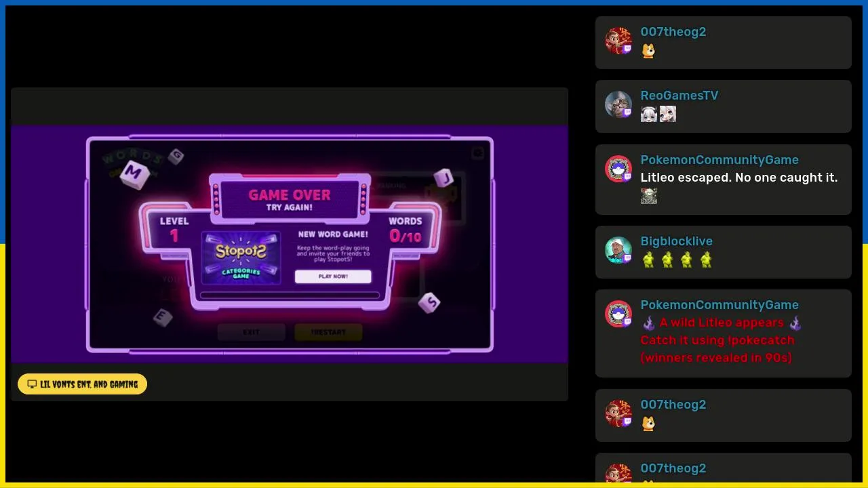868x488 pixels.
Task: Click the Twitch badge on ReoGamesTV's avatar
Action: point(627,113)
